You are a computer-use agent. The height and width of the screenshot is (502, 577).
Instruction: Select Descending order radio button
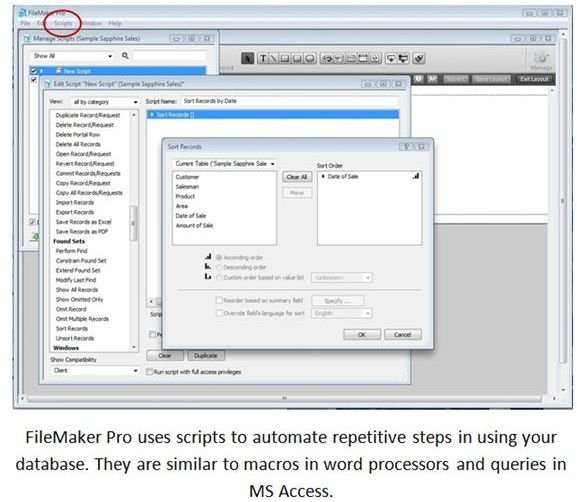[x=219, y=267]
